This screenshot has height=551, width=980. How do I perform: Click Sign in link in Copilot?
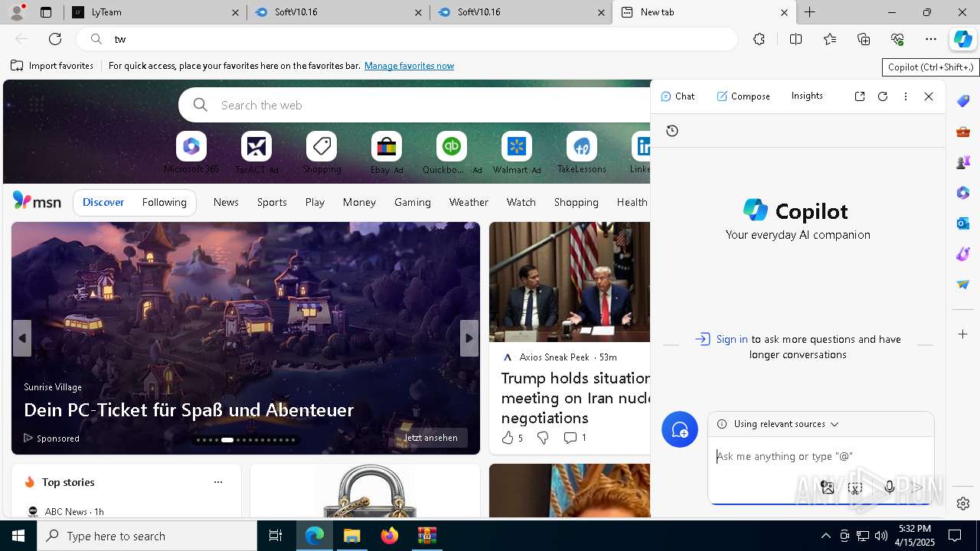click(732, 339)
